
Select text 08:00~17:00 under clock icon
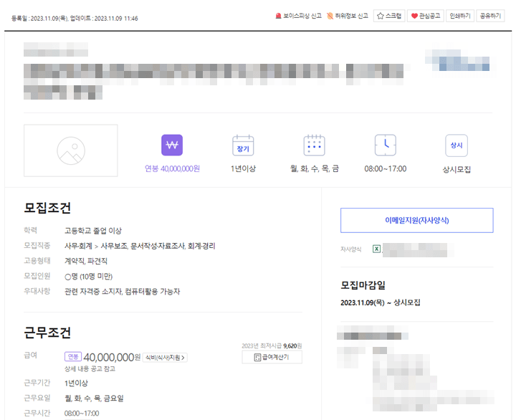[x=386, y=168]
